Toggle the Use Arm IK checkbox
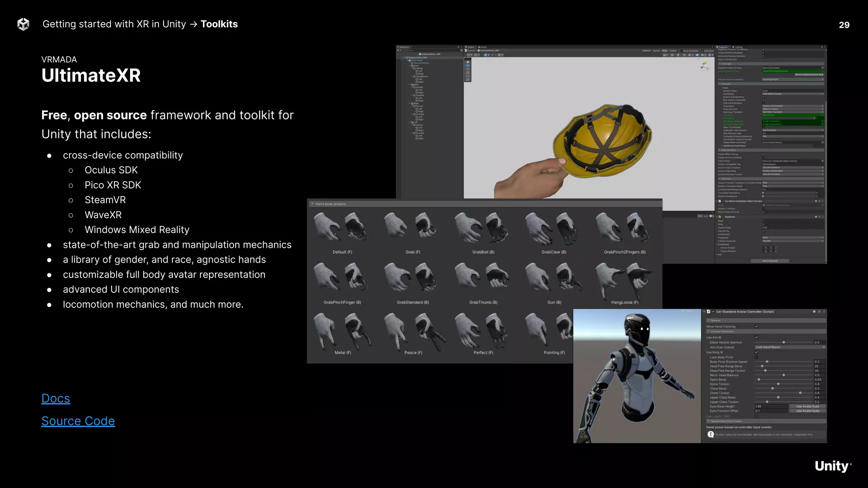This screenshot has height=488, width=868. coord(757,337)
